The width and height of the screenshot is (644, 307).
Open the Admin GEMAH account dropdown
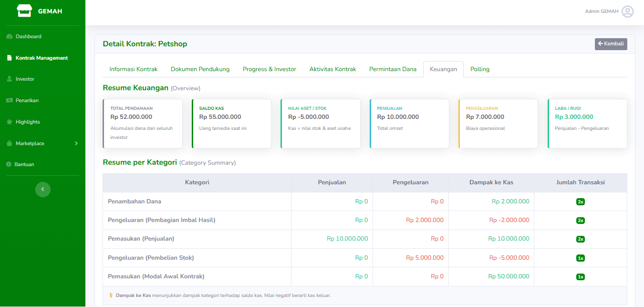(601, 11)
